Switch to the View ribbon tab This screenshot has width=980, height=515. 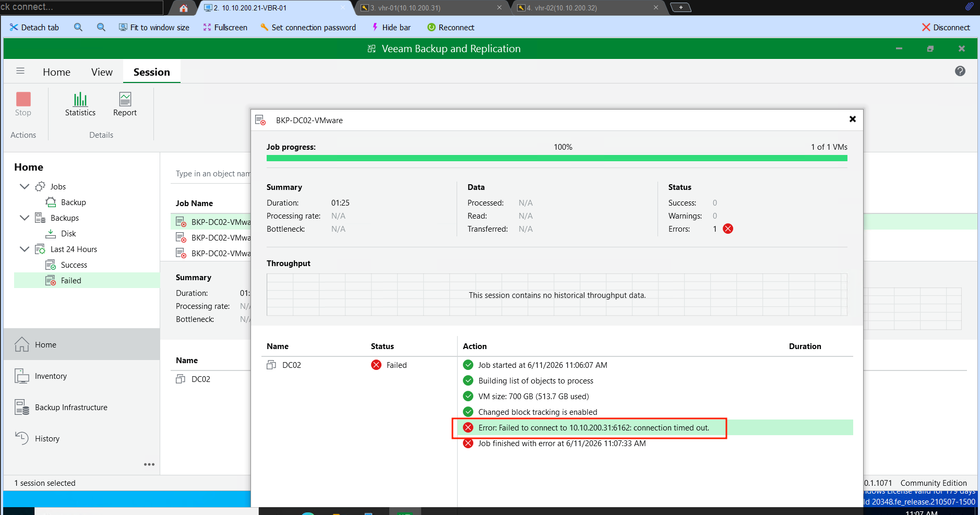coord(102,72)
